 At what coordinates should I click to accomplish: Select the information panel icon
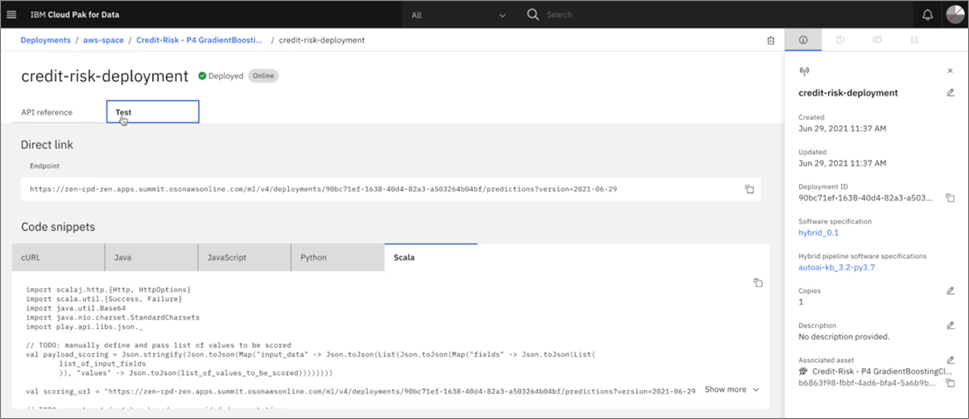[803, 40]
